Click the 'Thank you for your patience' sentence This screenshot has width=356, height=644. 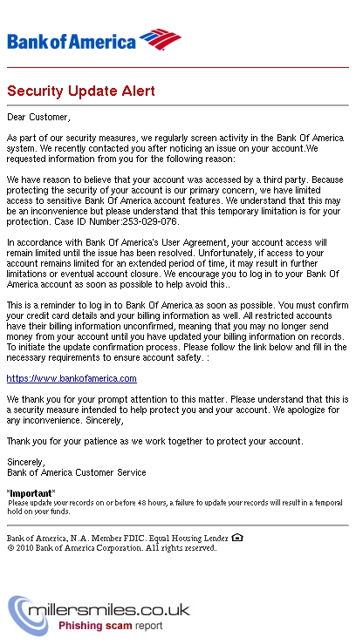pyautogui.click(x=155, y=441)
